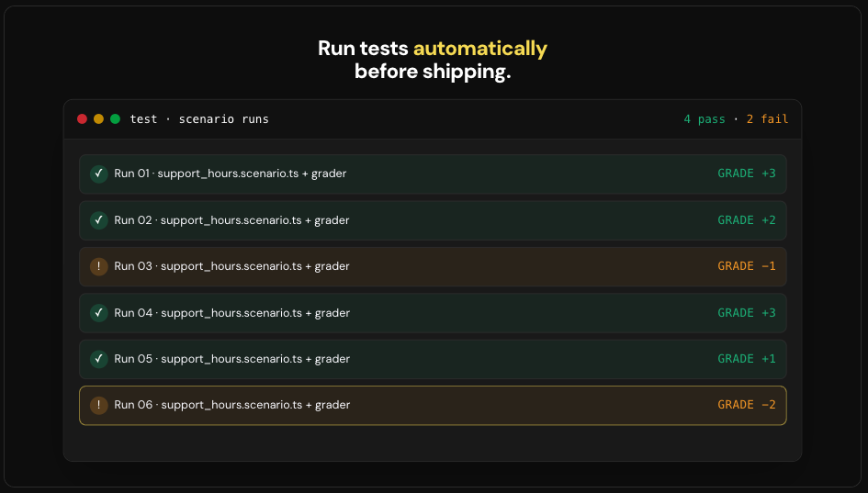Image resolution: width=868 pixels, height=493 pixels.
Task: Click the Run 06 warning exclamation icon
Action: pos(99,405)
